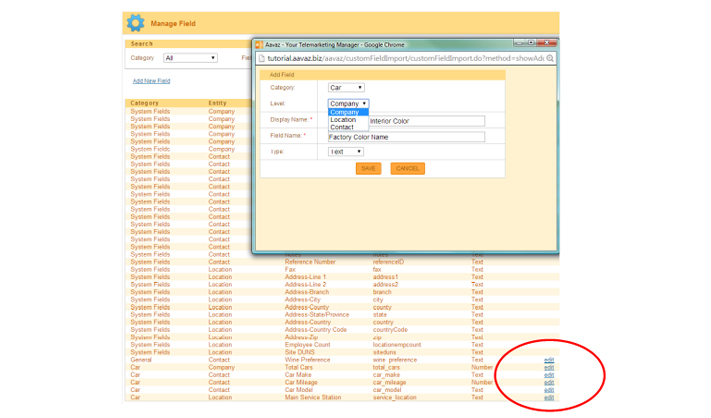Click the Address-Country Code cell

(316, 330)
